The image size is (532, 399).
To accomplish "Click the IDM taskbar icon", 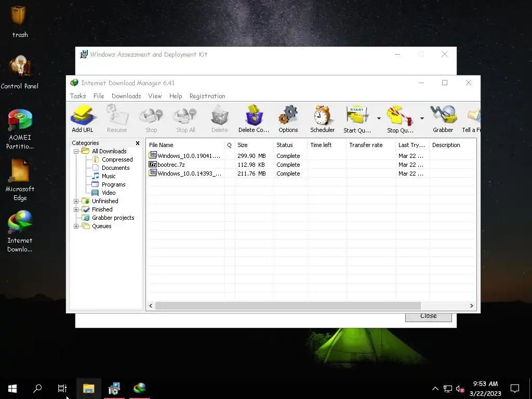I will click(139, 388).
